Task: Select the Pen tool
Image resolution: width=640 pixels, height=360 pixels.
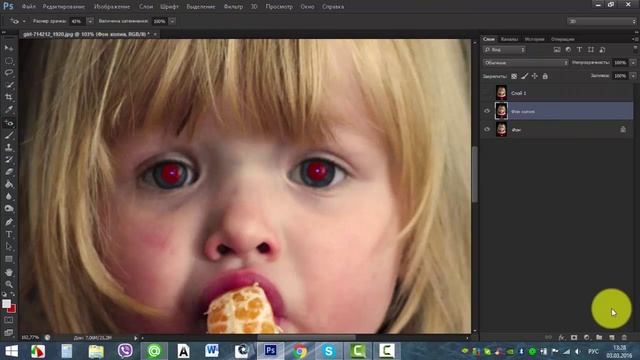Action: click(9, 222)
